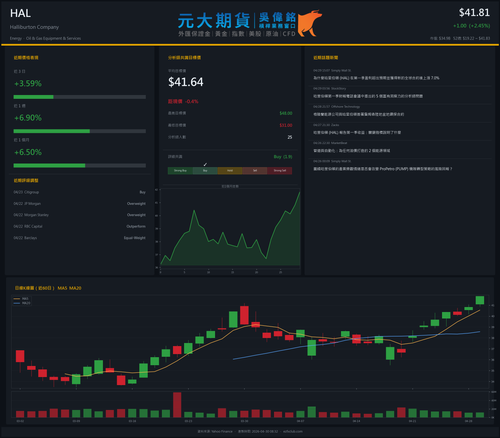Click the tallest red volume bar

tap(177, 405)
